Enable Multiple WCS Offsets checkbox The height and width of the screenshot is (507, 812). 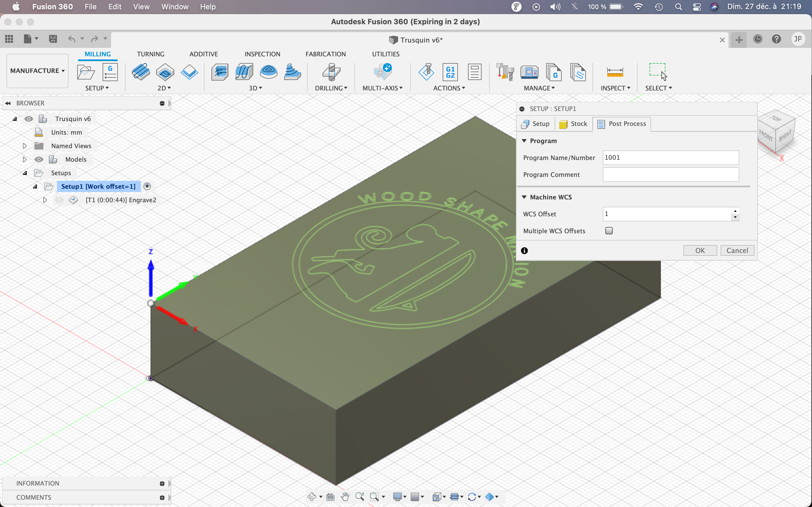pos(609,231)
